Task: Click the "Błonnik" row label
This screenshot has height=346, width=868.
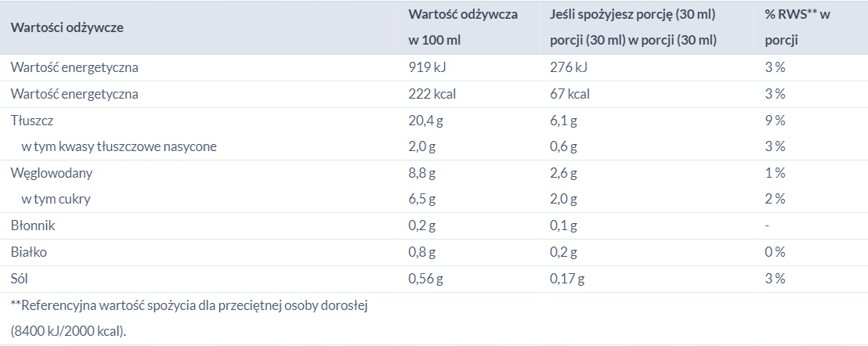Action: point(33,225)
